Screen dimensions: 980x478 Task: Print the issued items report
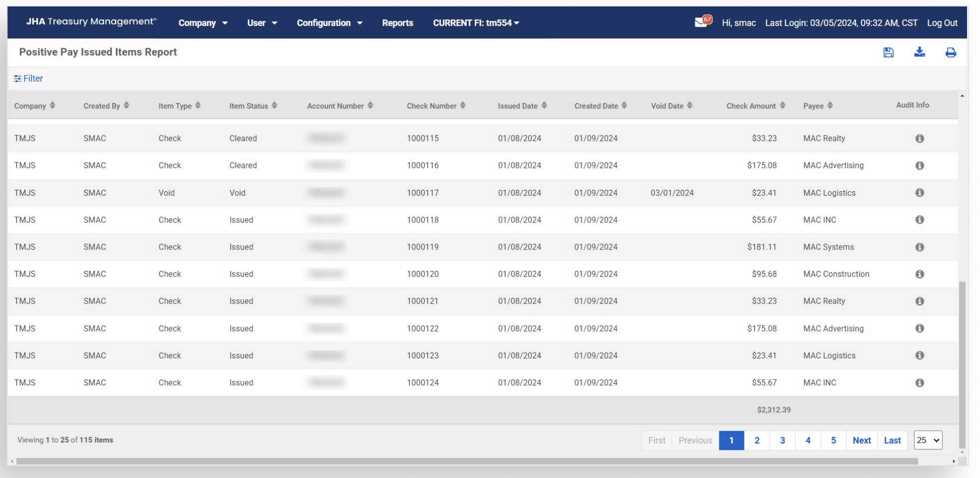[x=950, y=52]
